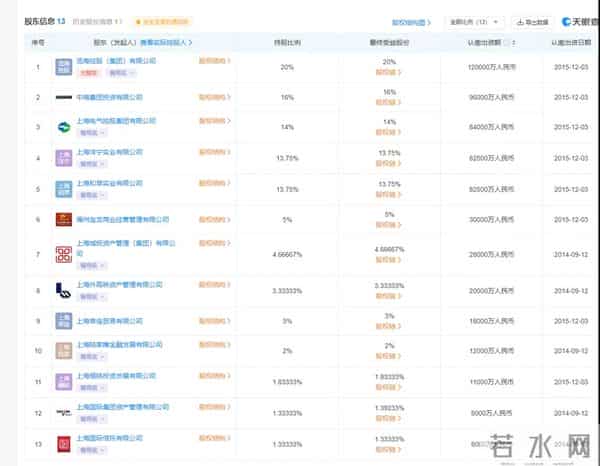Expand the 曾用名 tag in row 3

coord(91,132)
